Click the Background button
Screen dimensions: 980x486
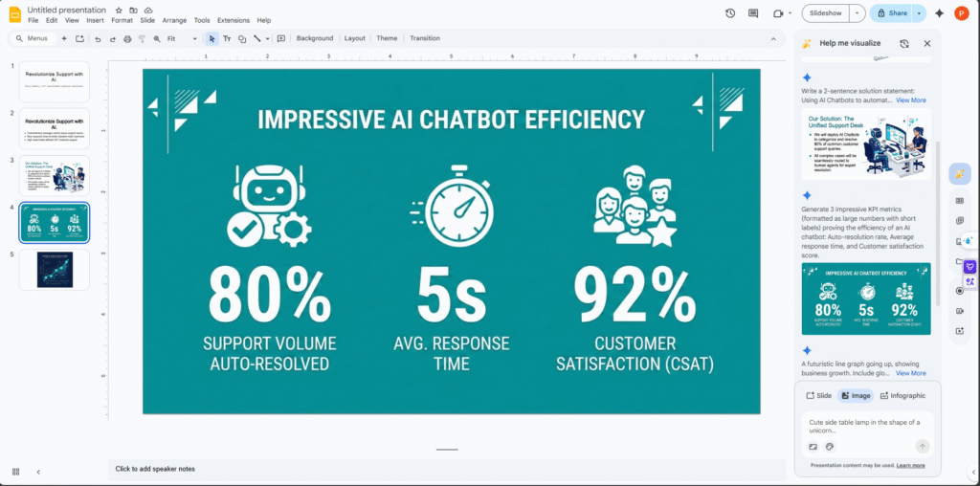[x=315, y=38]
